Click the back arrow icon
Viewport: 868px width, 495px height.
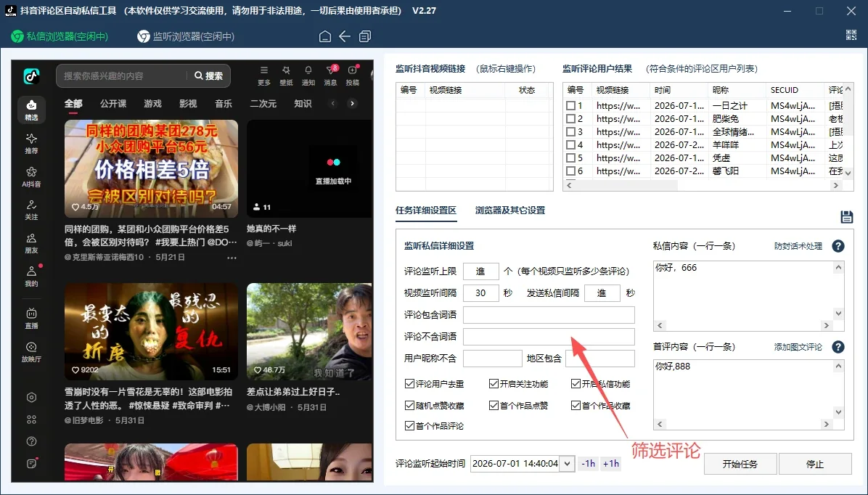click(x=344, y=36)
